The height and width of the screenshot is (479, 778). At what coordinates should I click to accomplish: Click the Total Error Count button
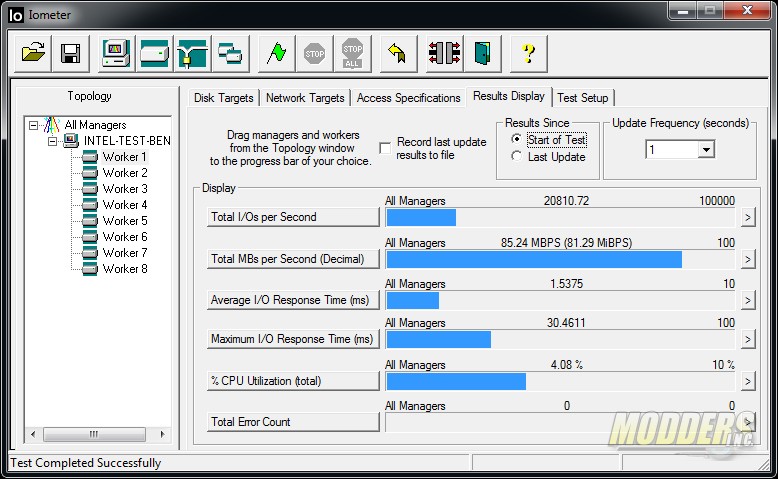(x=293, y=422)
